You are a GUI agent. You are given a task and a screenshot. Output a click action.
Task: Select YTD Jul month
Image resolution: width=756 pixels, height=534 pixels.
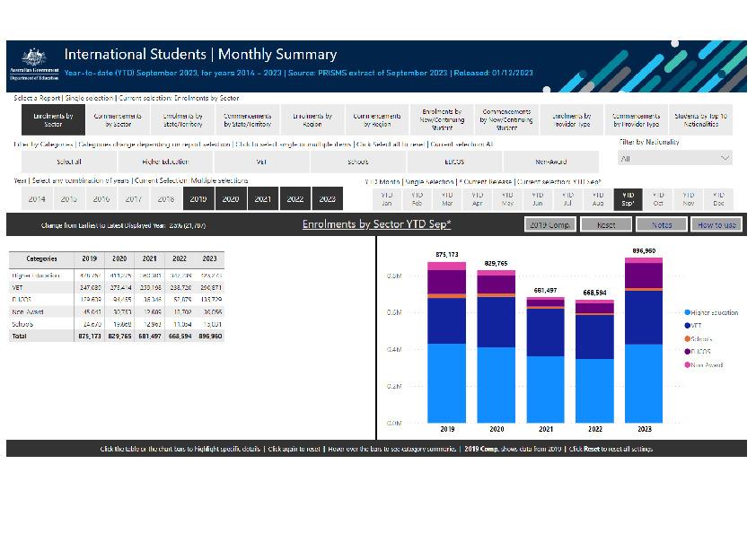[567, 199]
